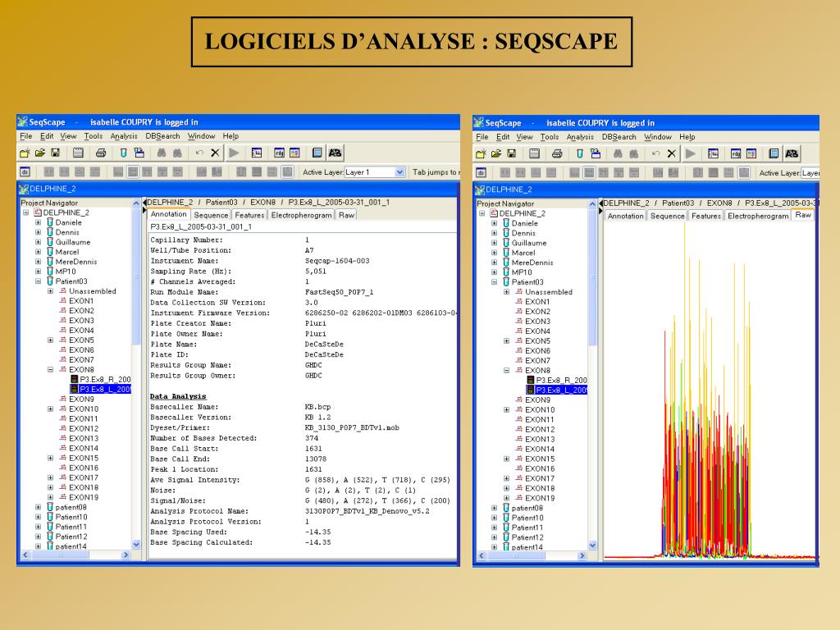Collapse DELPHINE_2 root in right navigator
Screen dimensions: 840x630
[x=482, y=213]
